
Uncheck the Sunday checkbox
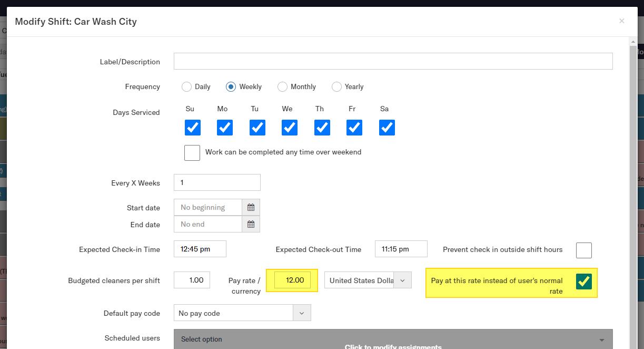[192, 128]
